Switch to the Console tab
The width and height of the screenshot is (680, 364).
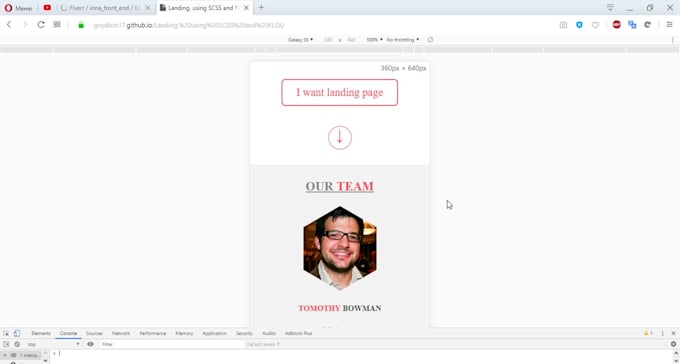[68, 333]
